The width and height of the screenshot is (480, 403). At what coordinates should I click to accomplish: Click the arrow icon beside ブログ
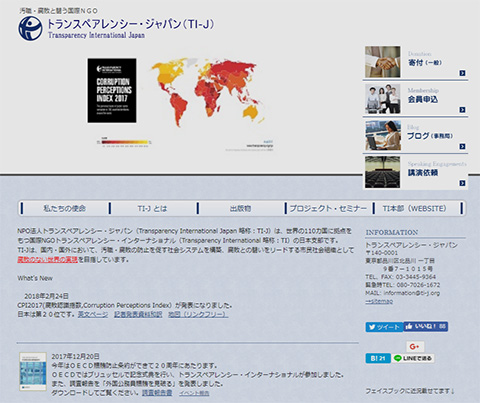click(x=462, y=146)
